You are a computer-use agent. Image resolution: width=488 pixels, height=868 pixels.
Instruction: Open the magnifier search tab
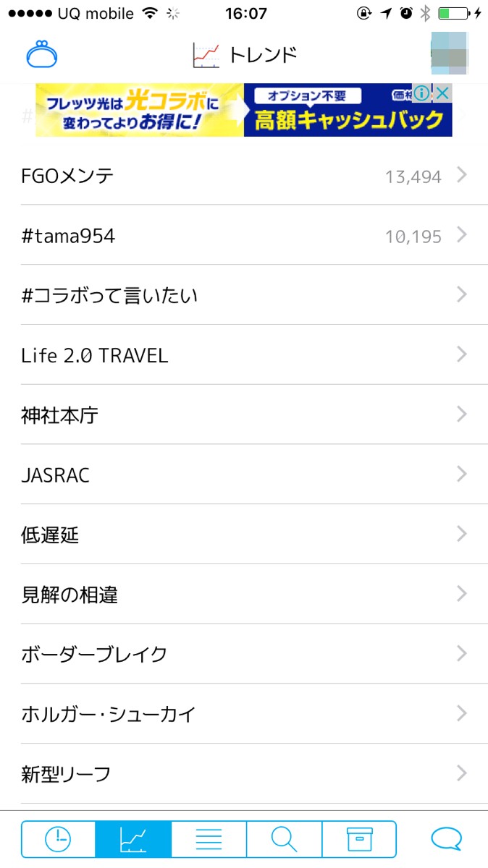(x=284, y=839)
